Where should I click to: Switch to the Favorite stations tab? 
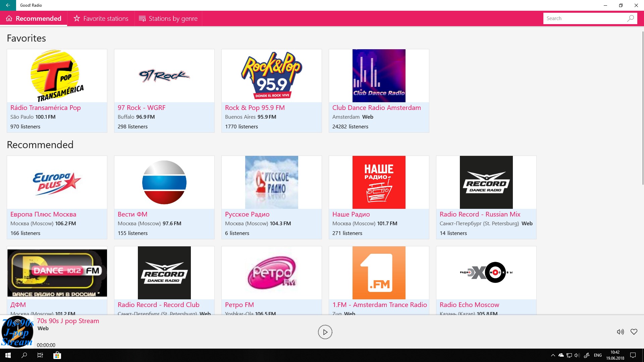[x=101, y=18]
